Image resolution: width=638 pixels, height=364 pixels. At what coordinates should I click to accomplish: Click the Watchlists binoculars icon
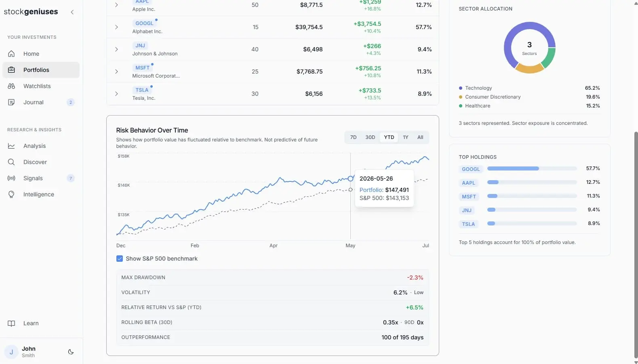click(x=11, y=86)
